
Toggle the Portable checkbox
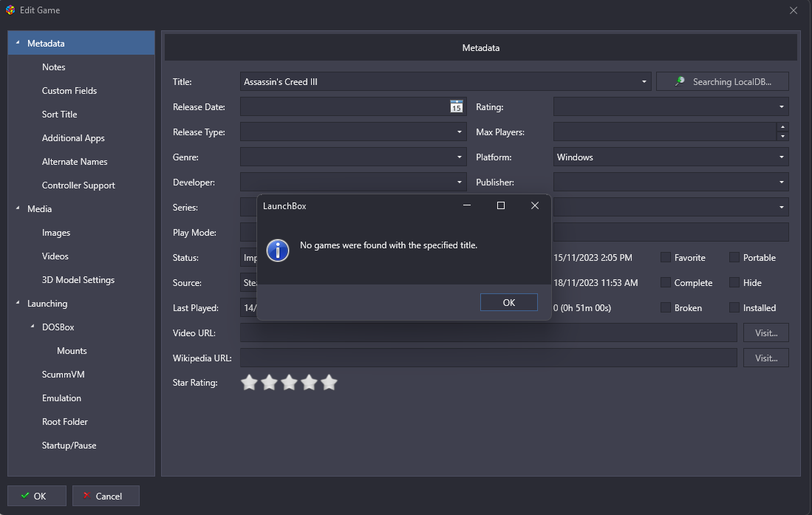tap(734, 257)
